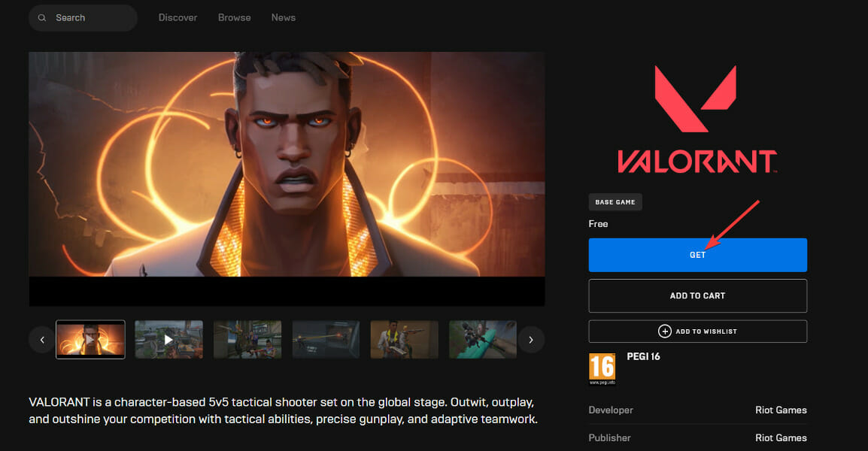The image size is (868, 451).
Task: Click the Riot Games developer link
Action: [x=781, y=410]
